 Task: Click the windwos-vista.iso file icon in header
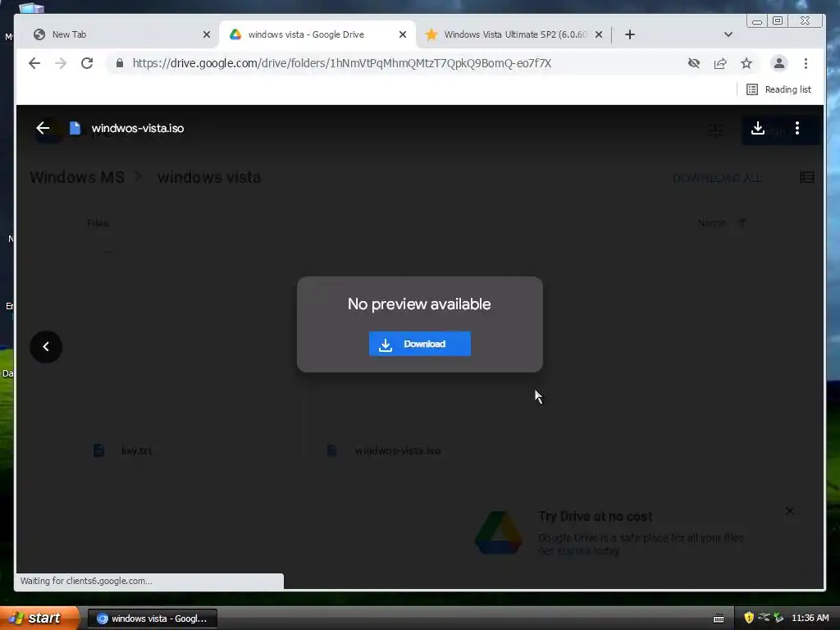tap(75, 128)
